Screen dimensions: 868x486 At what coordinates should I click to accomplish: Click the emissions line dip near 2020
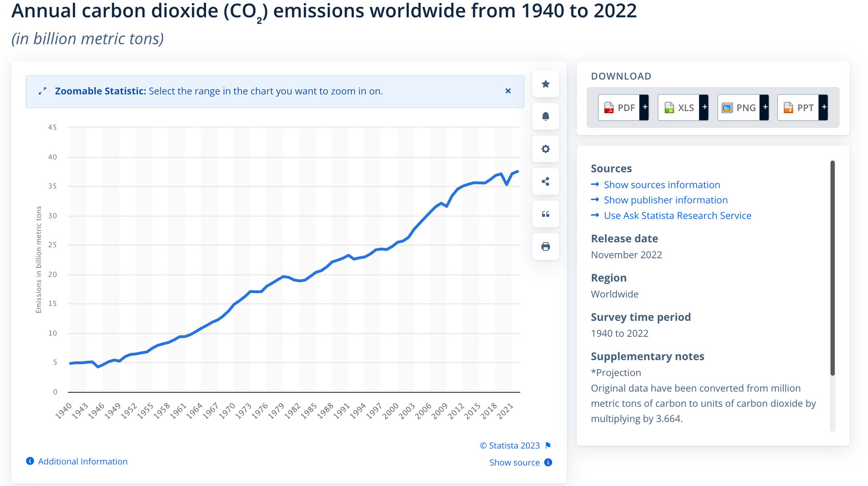[x=507, y=184]
